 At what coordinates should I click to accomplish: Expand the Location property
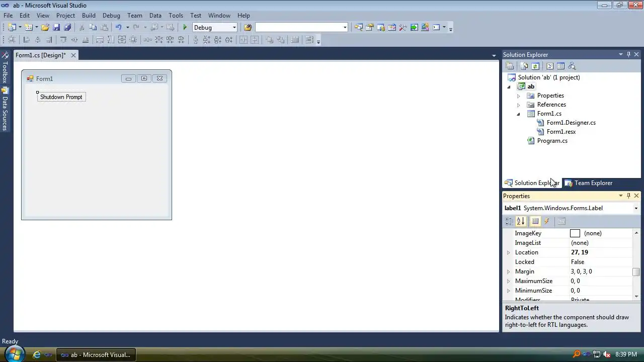point(508,252)
